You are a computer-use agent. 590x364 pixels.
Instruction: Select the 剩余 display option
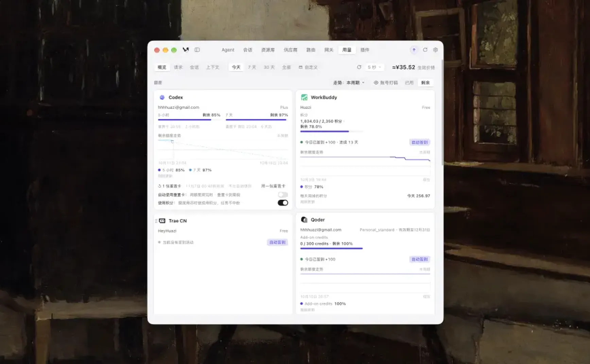pos(425,83)
